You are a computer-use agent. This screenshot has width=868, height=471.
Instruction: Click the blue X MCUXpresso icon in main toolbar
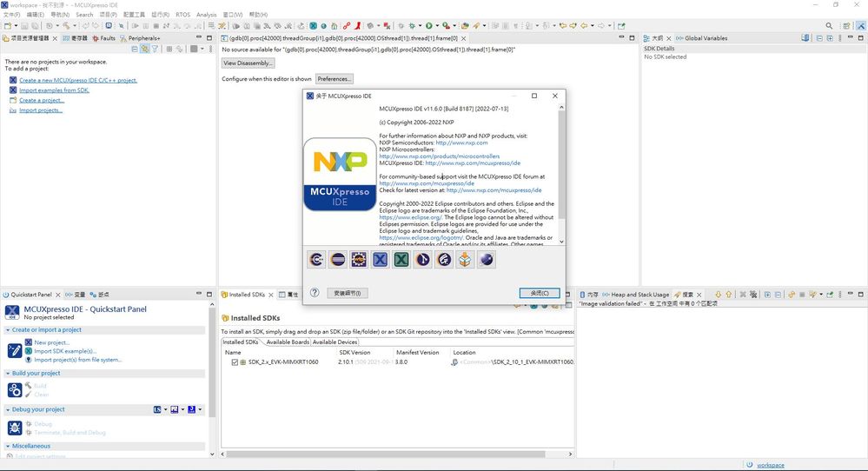pos(313,25)
